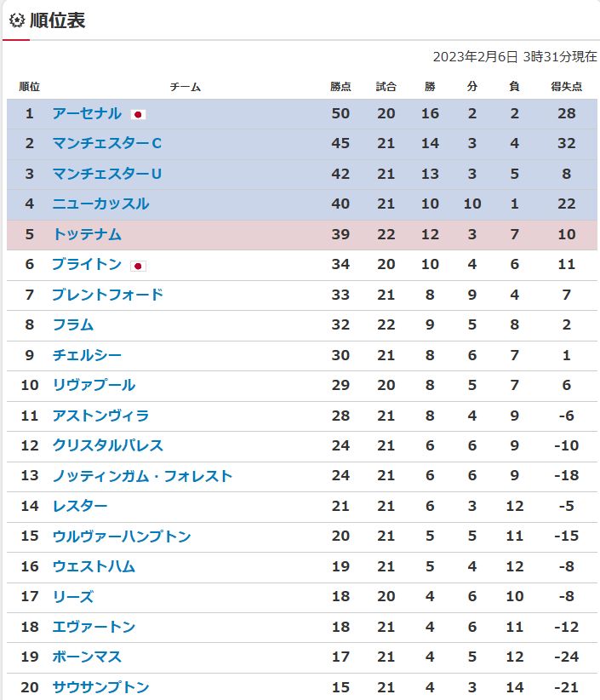Image resolution: width=600 pixels, height=700 pixels.
Task: Visit the ブレントフォード team page
Action: 108,295
